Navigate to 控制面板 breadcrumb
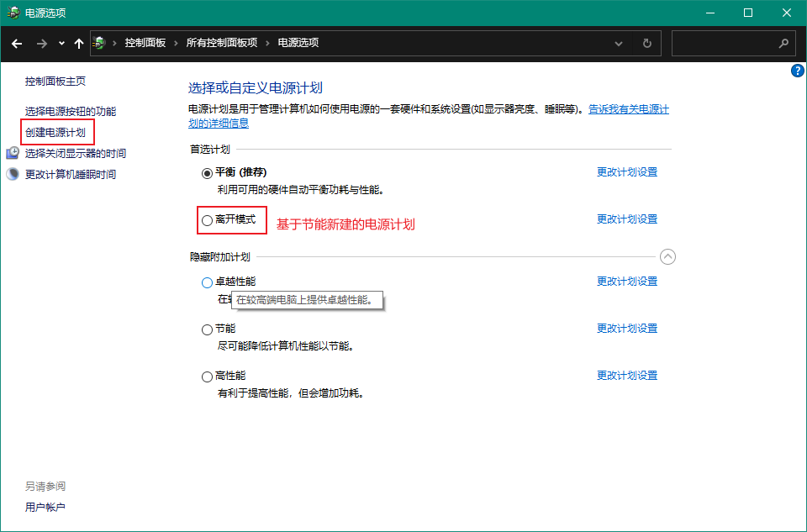This screenshot has width=807, height=532. (x=145, y=43)
